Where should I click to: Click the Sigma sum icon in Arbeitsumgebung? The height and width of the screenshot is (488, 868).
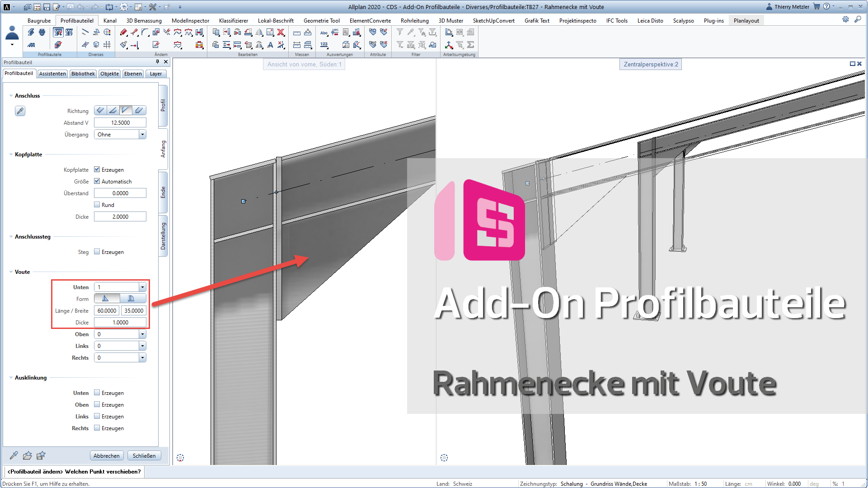470,45
